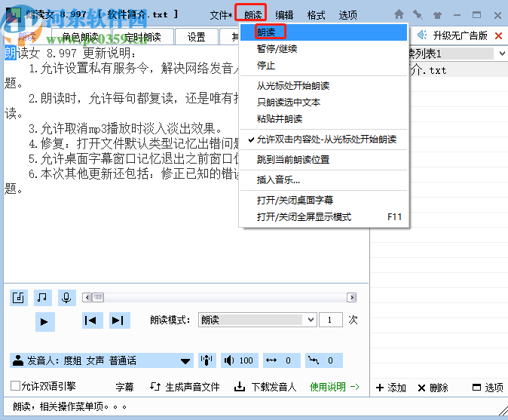This screenshot has height=420, width=508.
Task: Click the pin window icon
Action: click(418, 14)
